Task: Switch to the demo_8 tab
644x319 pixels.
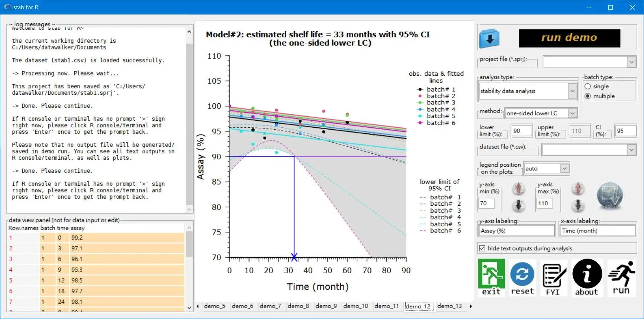Action: pos(298,306)
